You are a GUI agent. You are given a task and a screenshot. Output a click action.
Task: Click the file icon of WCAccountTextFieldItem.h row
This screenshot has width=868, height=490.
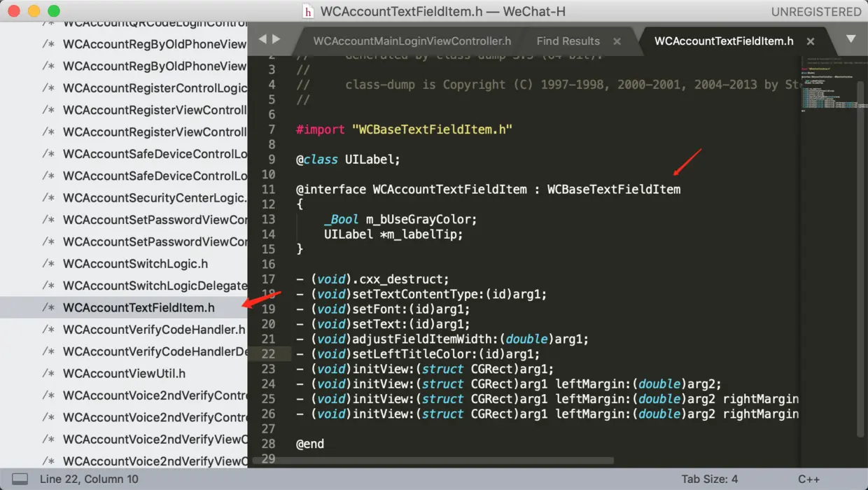[x=48, y=307]
